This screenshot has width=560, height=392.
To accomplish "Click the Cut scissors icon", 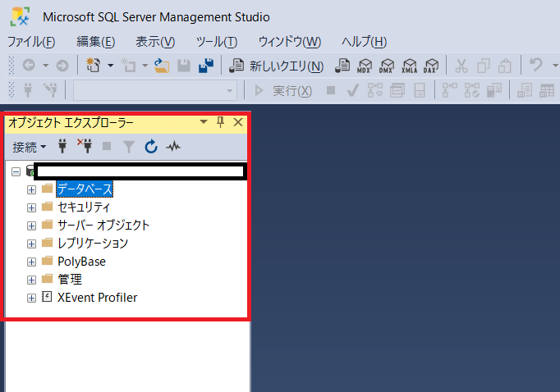I will tap(461, 66).
